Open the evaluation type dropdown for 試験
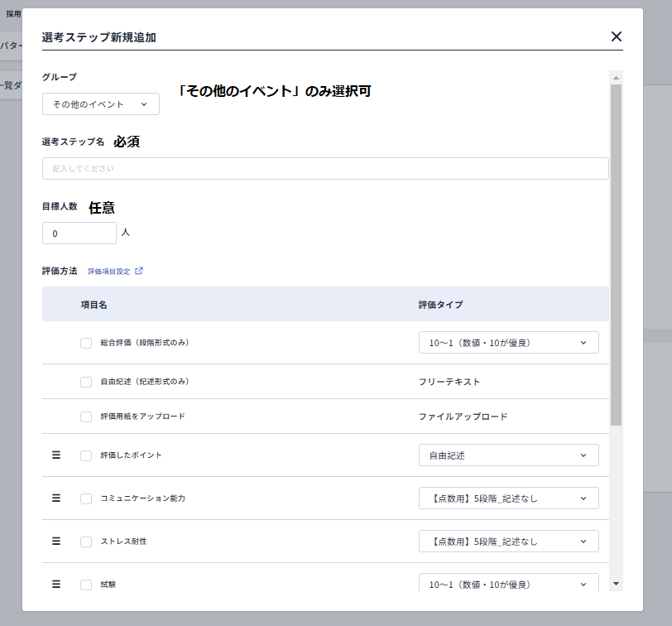The width and height of the screenshot is (672, 626). pyautogui.click(x=508, y=584)
